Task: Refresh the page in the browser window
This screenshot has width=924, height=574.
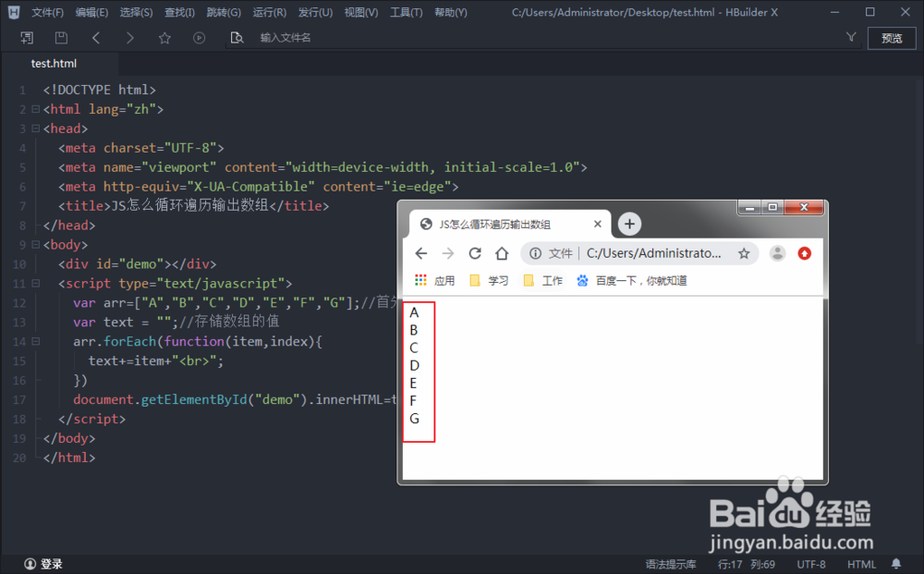Action: 475,252
